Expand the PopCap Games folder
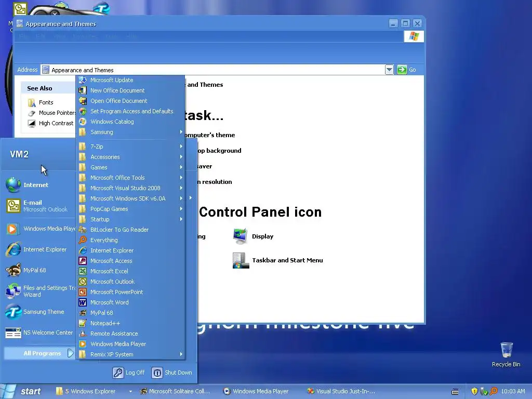The width and height of the screenshot is (532, 399). click(x=130, y=209)
